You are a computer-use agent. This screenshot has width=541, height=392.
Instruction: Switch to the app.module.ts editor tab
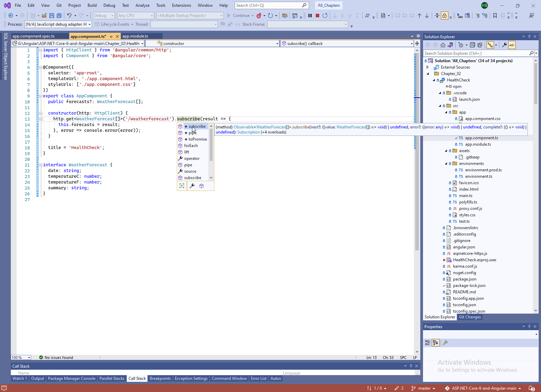pos(135,36)
